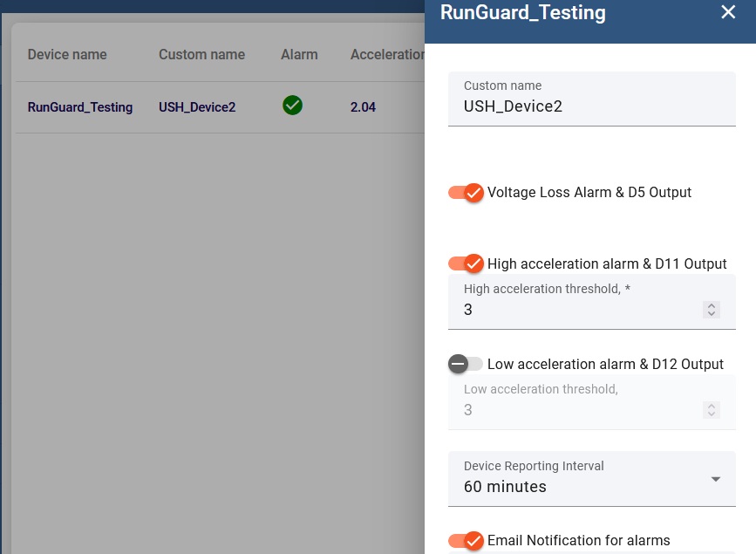The image size is (756, 554).
Task: Click the green alarm status checkmark icon
Action: point(292,105)
